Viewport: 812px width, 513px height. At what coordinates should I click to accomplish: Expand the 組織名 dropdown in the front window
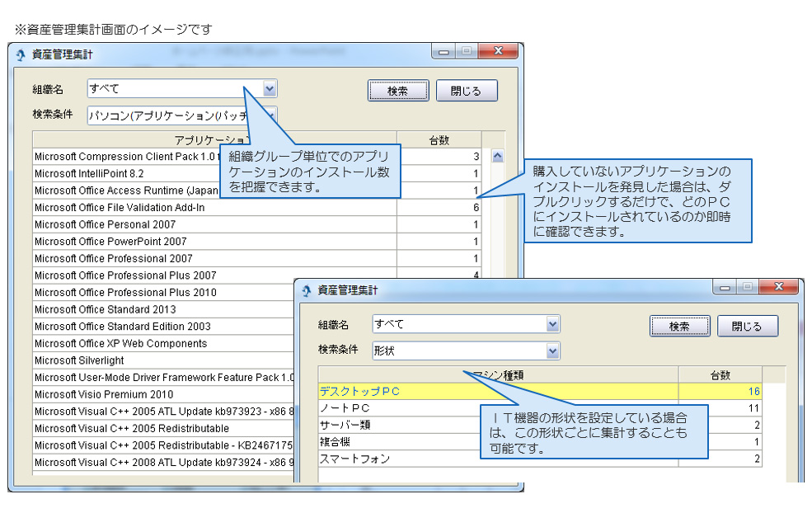click(552, 324)
